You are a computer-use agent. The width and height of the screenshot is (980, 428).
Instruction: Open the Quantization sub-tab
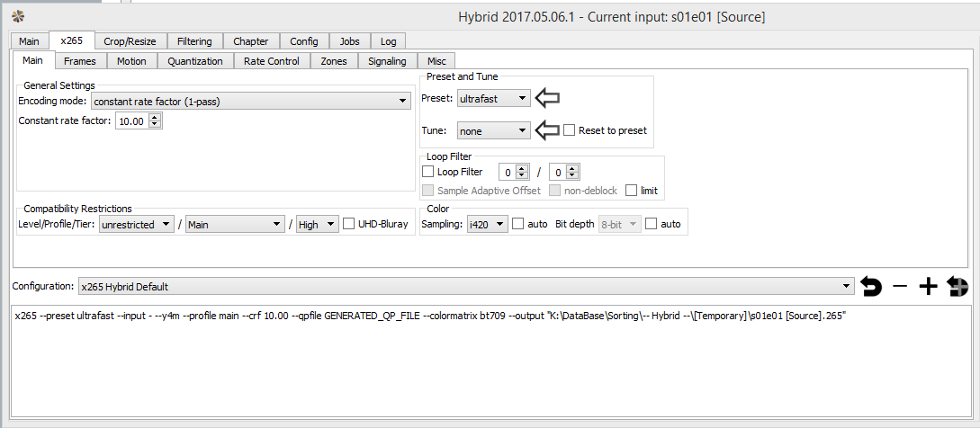[x=195, y=61]
